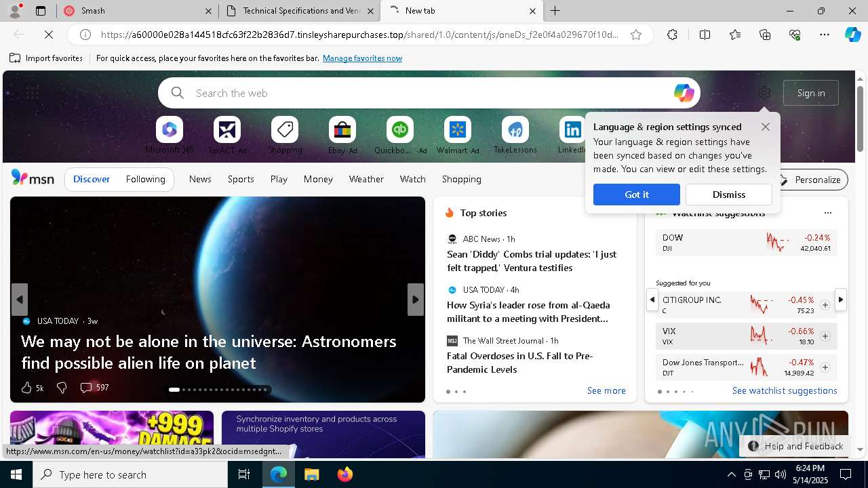Screen dimensions: 868x488
Task: Close the language settings synced popup
Action: pyautogui.click(x=766, y=127)
